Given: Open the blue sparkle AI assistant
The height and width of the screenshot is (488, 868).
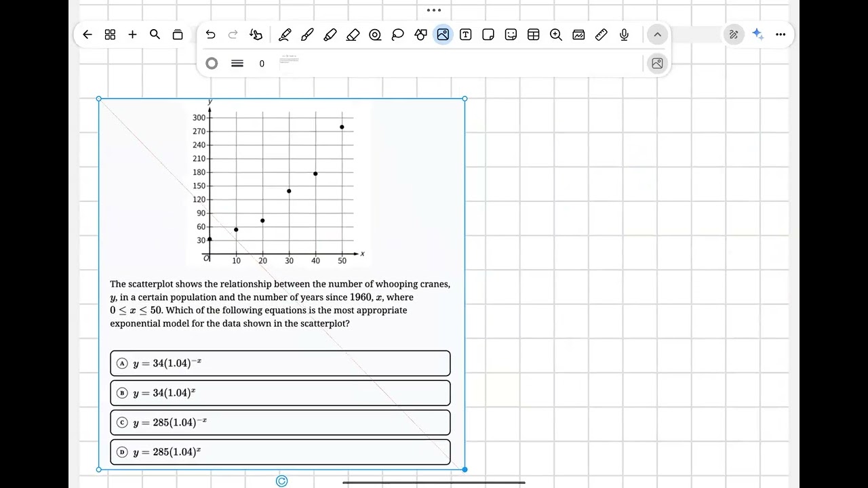Looking at the screenshot, I should (757, 35).
